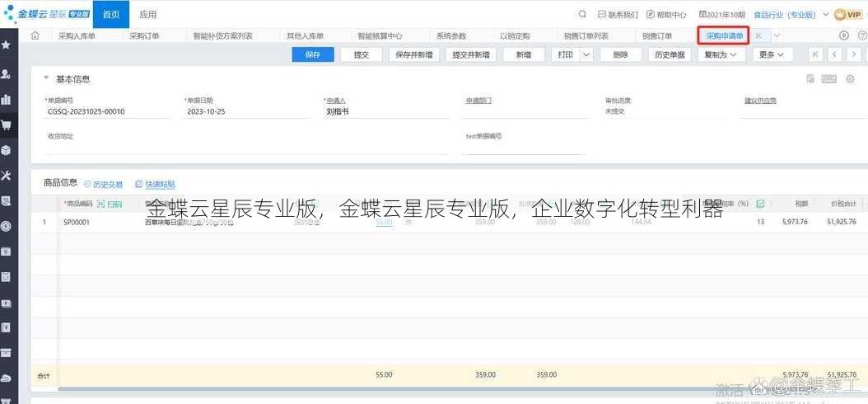Click the 2021年10期 period indicator
The image size is (868, 404).
(x=722, y=14)
